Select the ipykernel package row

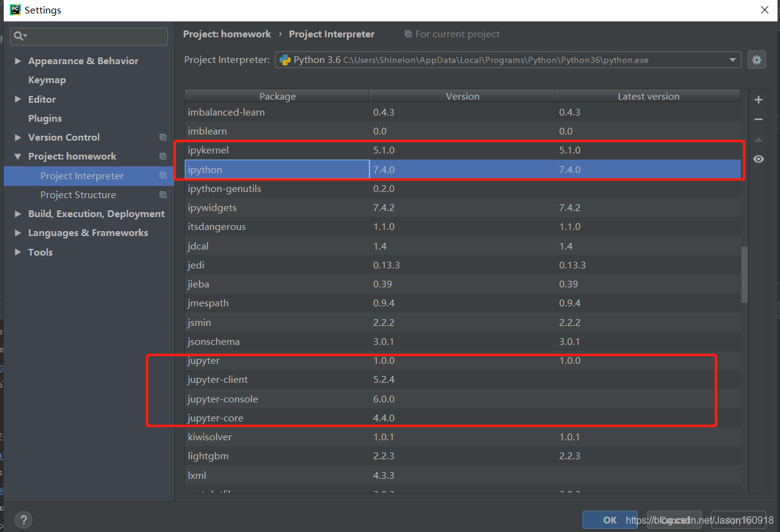(x=462, y=150)
